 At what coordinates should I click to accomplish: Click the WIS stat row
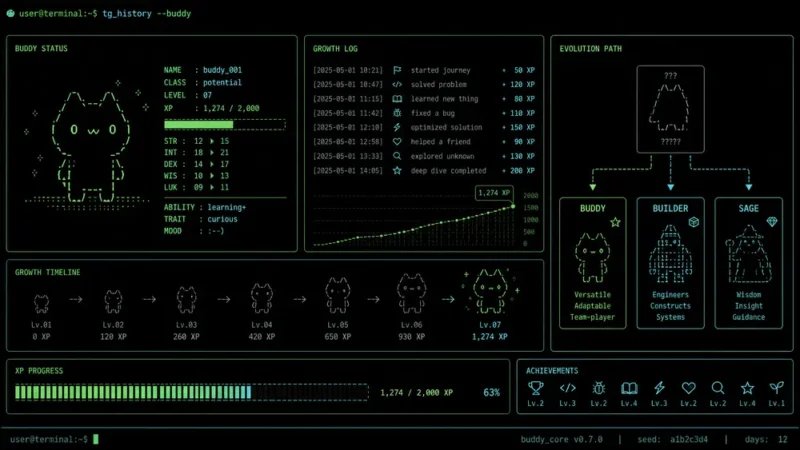pyautogui.click(x=196, y=176)
